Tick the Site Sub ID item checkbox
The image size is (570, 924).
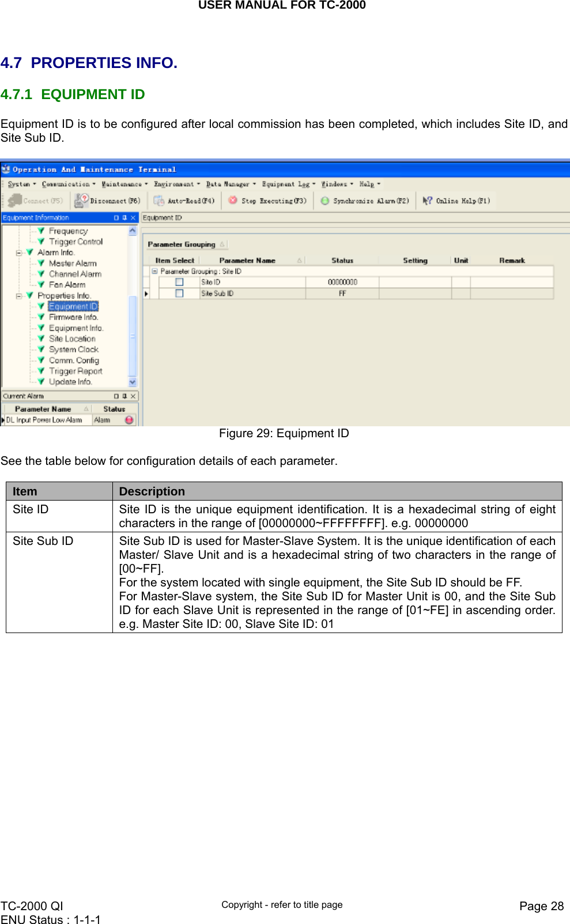(x=179, y=293)
